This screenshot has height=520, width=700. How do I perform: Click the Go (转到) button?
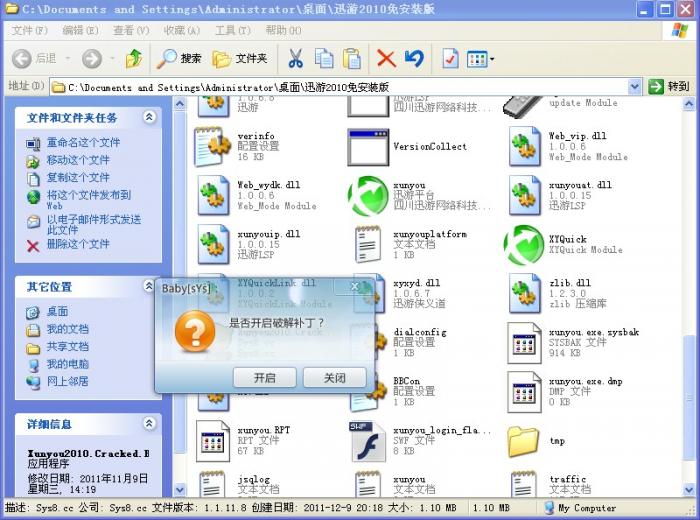tap(669, 87)
